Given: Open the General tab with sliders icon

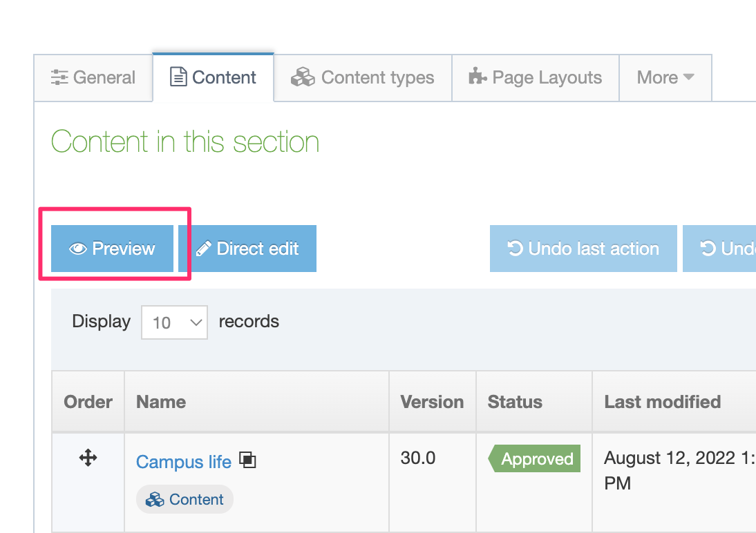Looking at the screenshot, I should pos(93,77).
